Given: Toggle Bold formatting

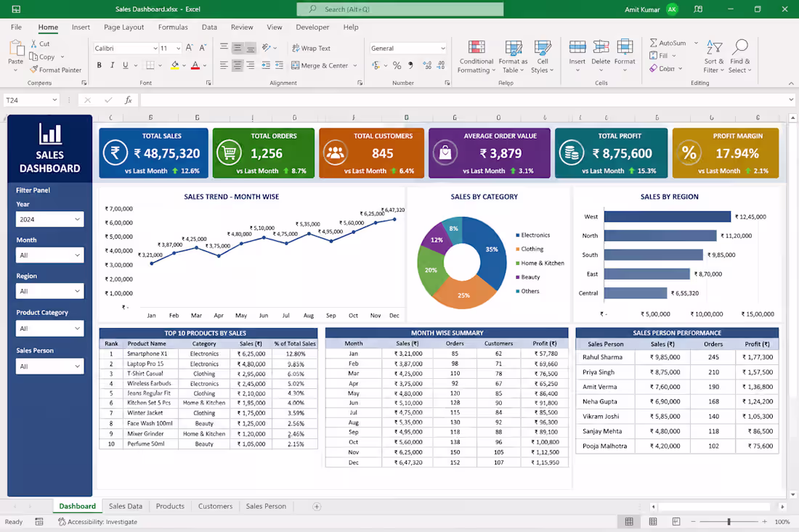Looking at the screenshot, I should [100, 65].
